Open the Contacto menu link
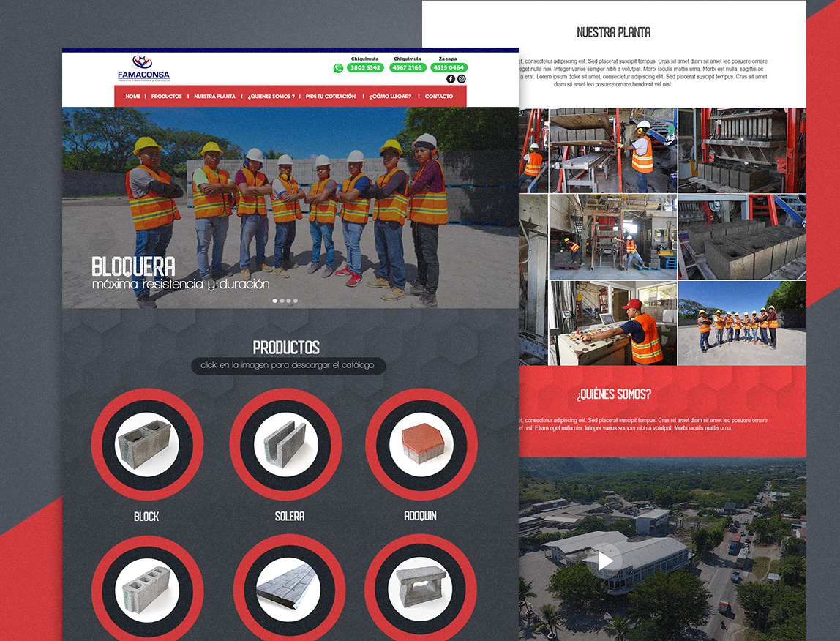 tap(439, 97)
